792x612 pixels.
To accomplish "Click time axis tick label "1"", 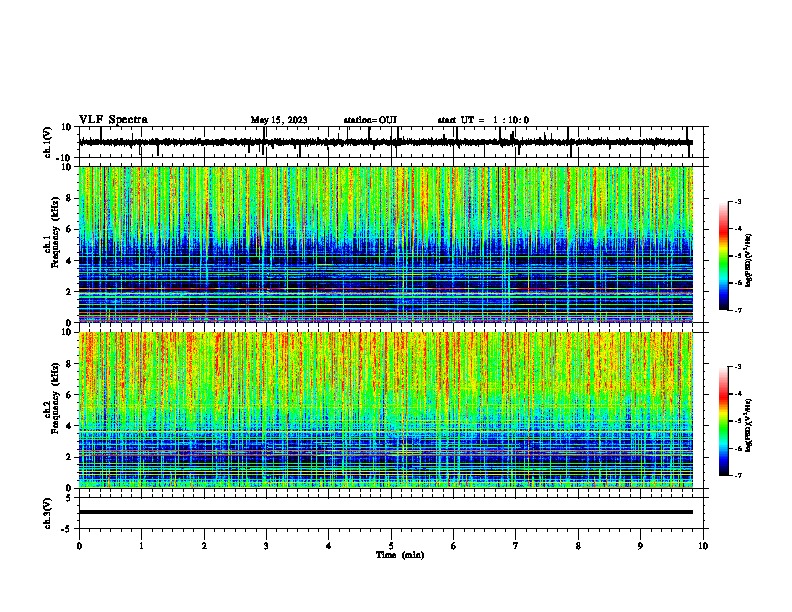I will [x=141, y=546].
